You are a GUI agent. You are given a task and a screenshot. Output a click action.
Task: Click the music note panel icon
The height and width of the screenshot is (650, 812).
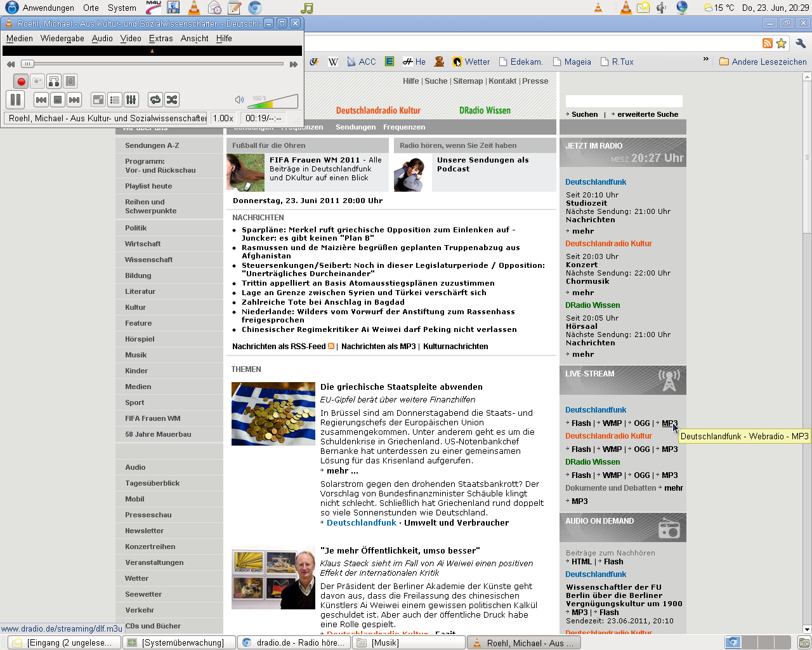(x=307, y=8)
